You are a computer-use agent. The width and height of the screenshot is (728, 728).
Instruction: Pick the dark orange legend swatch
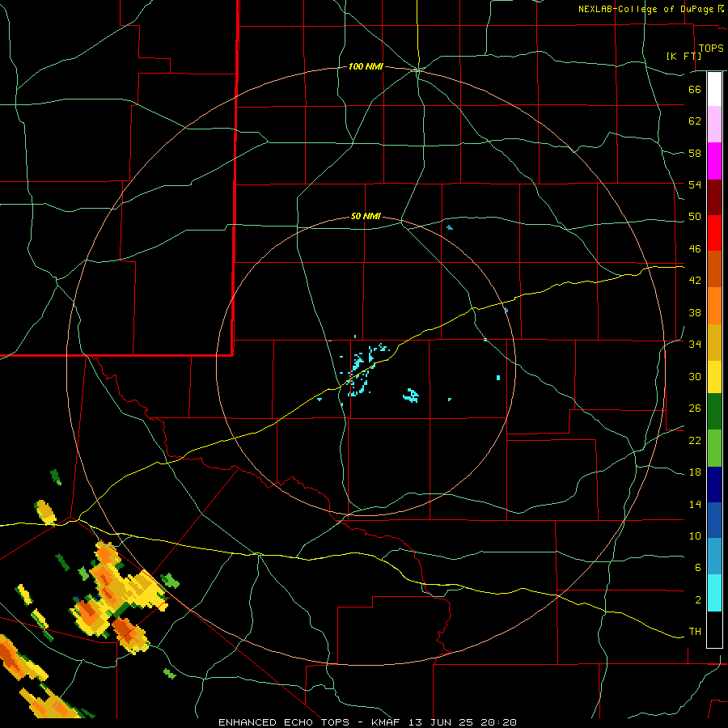coord(714,269)
